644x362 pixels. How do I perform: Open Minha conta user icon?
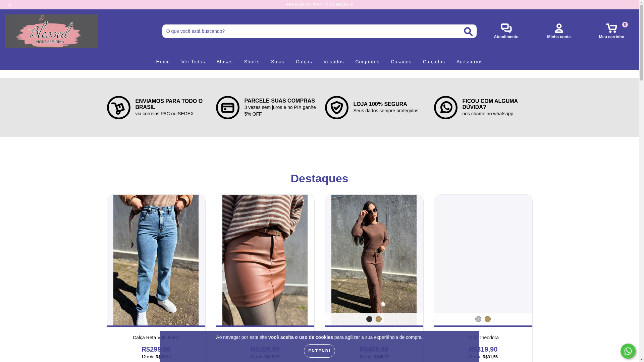click(559, 28)
